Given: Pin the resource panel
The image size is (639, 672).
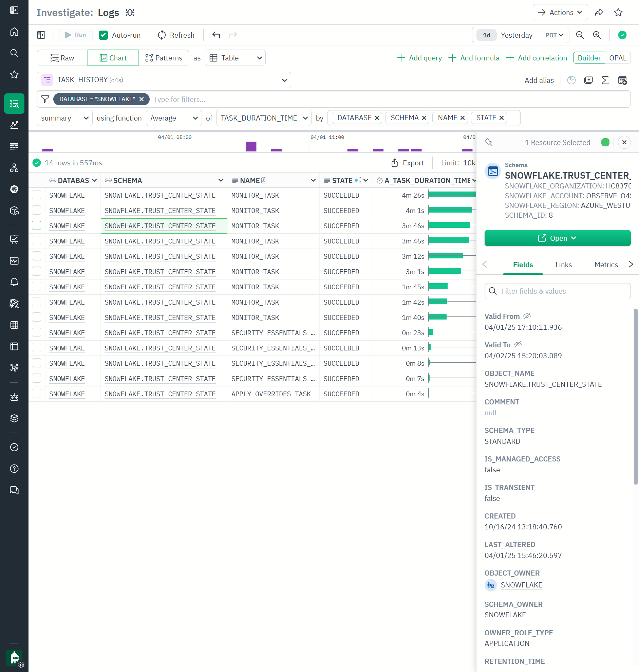Looking at the screenshot, I should (489, 142).
